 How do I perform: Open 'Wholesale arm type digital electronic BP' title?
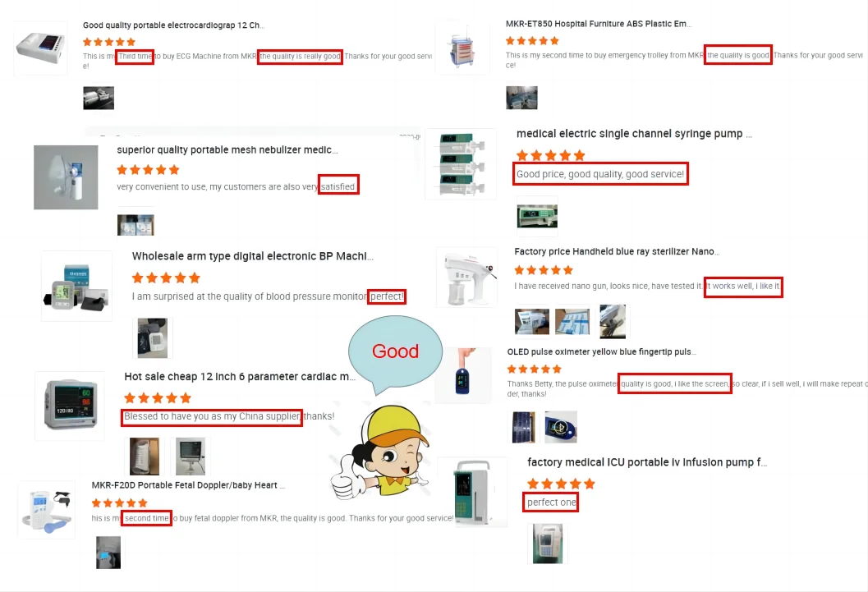(x=252, y=256)
